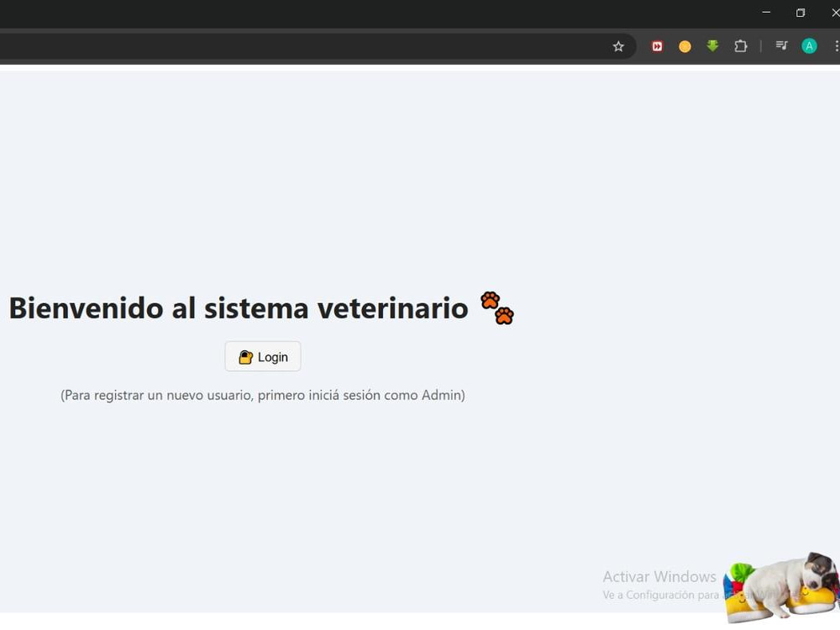Click the paw prints emoji beside the title
The image size is (840, 630).
(497, 308)
